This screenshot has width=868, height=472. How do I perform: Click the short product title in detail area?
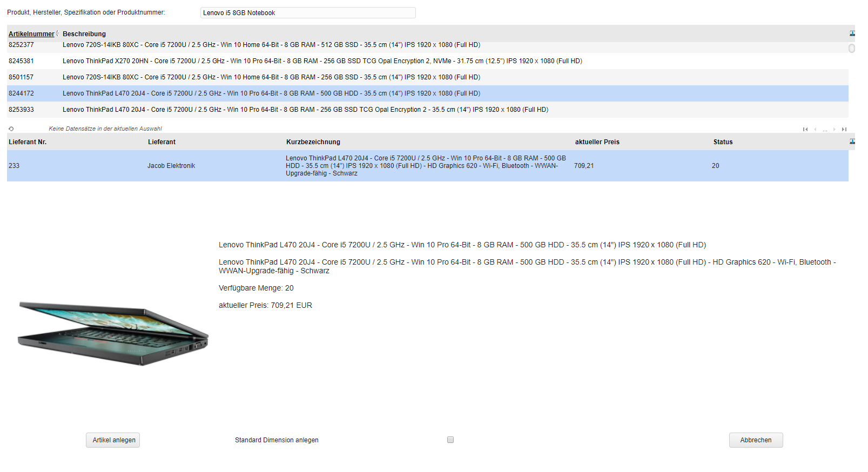(x=462, y=245)
